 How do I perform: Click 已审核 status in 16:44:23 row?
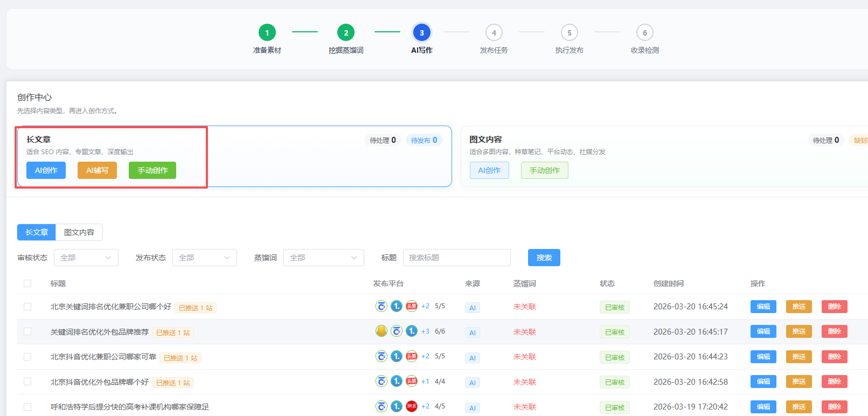coord(615,358)
